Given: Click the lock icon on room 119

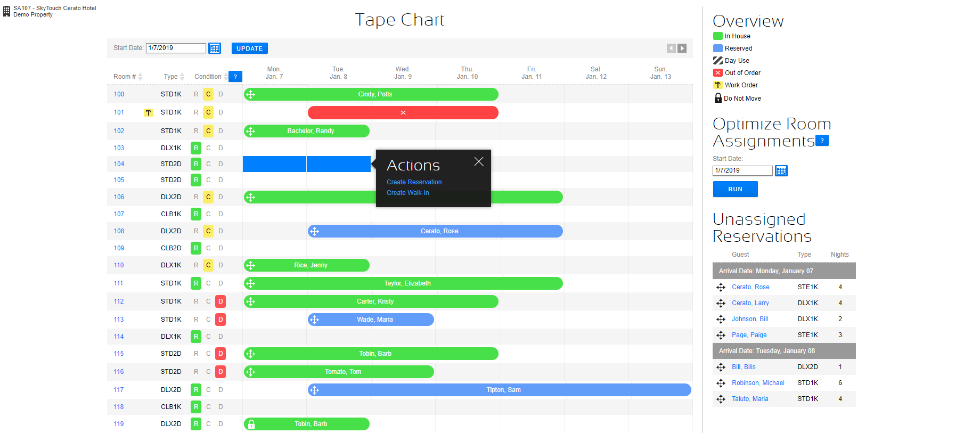Looking at the screenshot, I should [x=251, y=424].
